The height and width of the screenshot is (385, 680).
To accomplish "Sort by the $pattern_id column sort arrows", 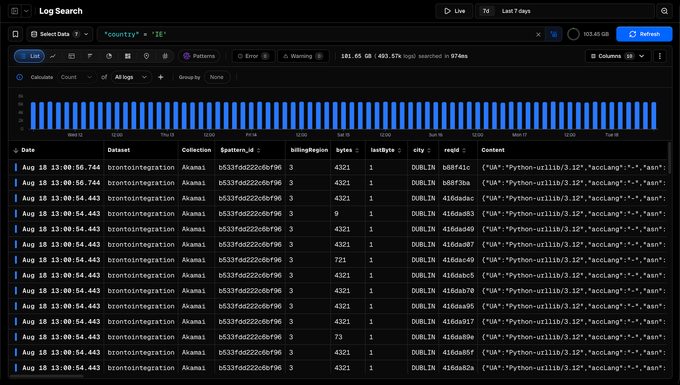I will [x=258, y=150].
